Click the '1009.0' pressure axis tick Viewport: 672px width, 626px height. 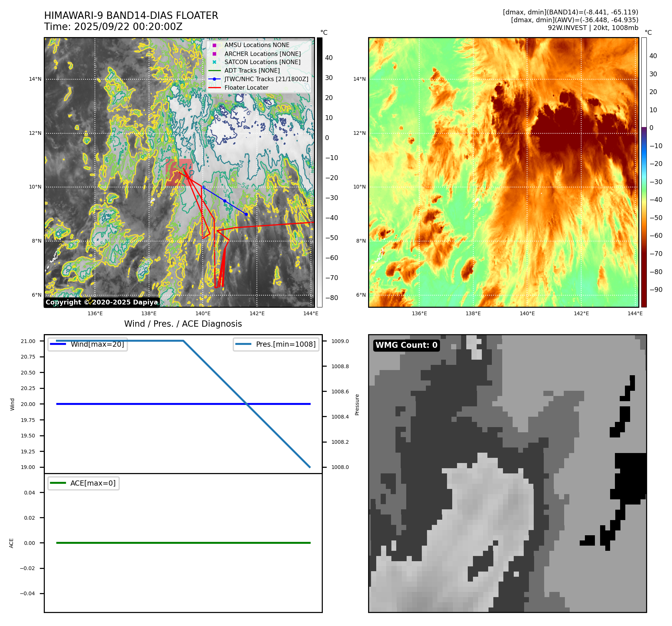pyautogui.click(x=340, y=341)
